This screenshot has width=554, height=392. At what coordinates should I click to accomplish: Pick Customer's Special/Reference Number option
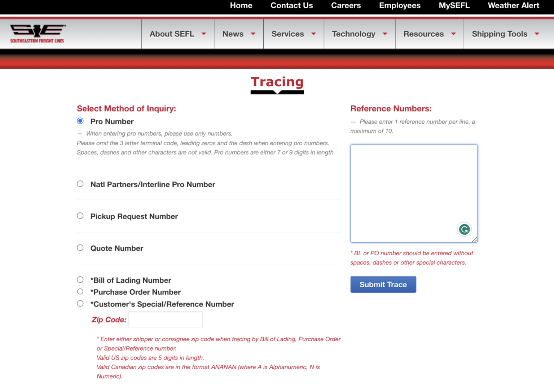(x=80, y=304)
